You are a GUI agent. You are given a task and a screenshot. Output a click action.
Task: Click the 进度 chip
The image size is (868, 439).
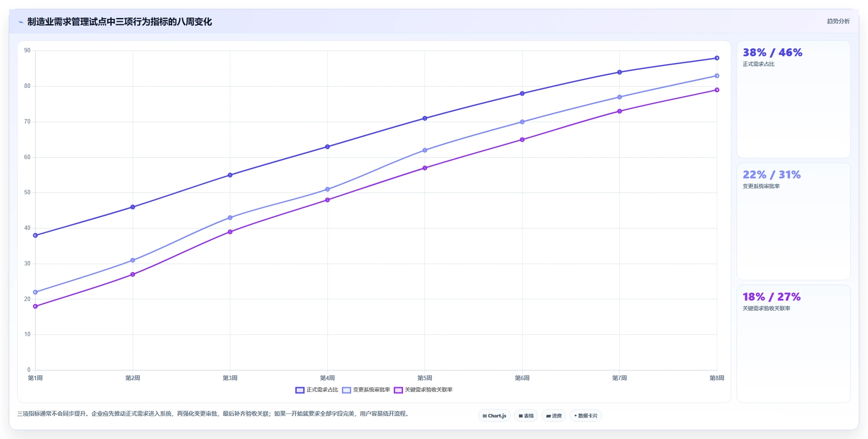point(554,416)
